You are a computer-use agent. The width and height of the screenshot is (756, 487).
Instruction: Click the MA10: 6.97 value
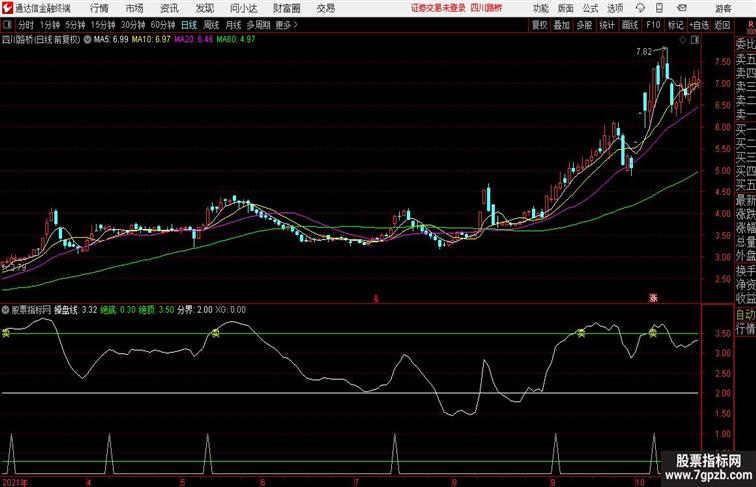pyautogui.click(x=151, y=39)
